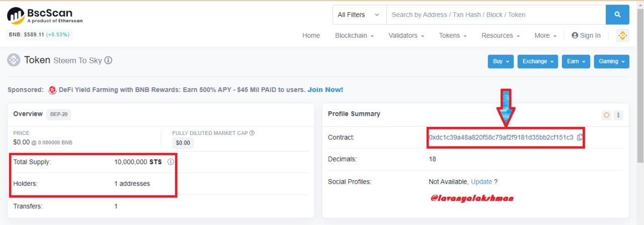Click the BNB price $589.11 badge
This screenshot has height=225, width=644.
click(40, 35)
